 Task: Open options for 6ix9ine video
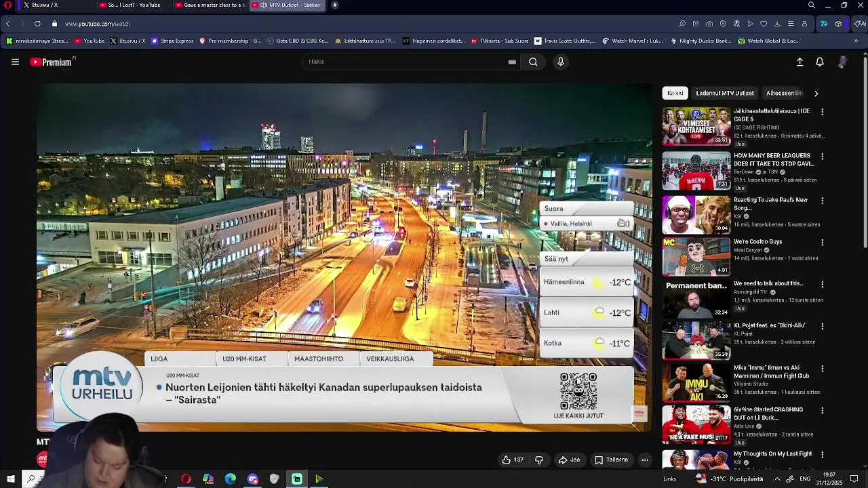tap(823, 411)
